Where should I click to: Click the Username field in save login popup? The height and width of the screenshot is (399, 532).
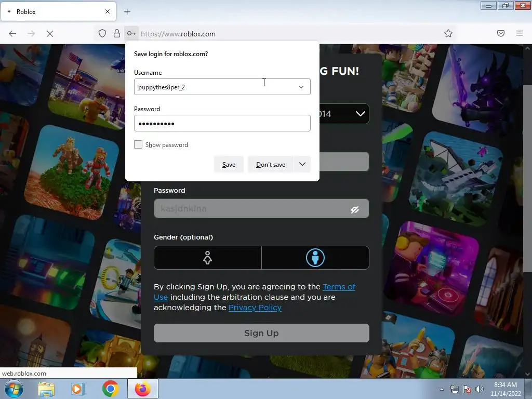coord(222,87)
